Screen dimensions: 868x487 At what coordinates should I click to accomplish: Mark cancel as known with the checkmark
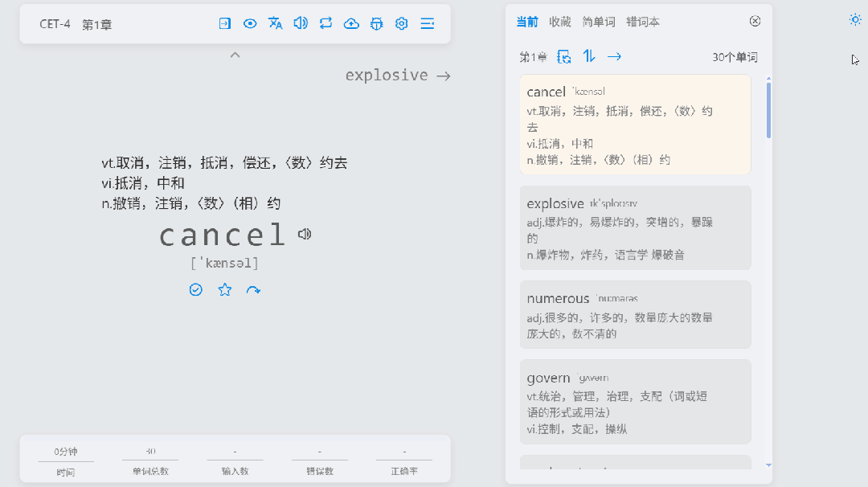click(x=195, y=289)
